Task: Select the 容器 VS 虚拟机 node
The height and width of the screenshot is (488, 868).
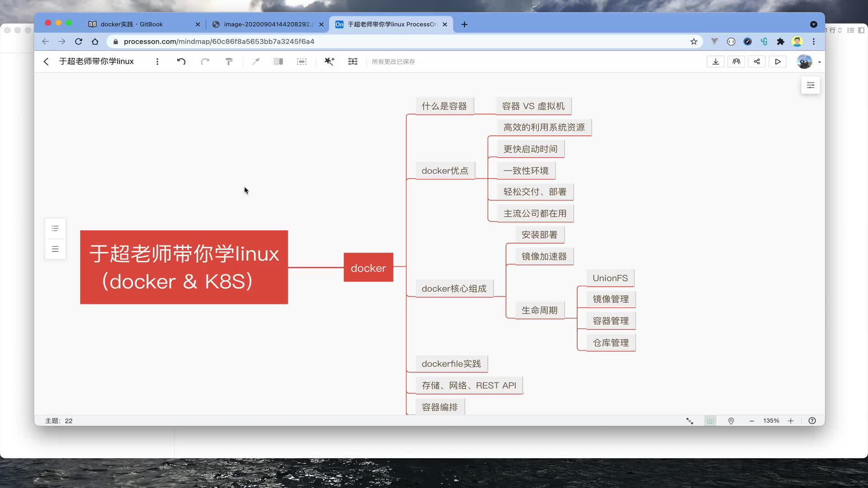Action: tap(533, 106)
